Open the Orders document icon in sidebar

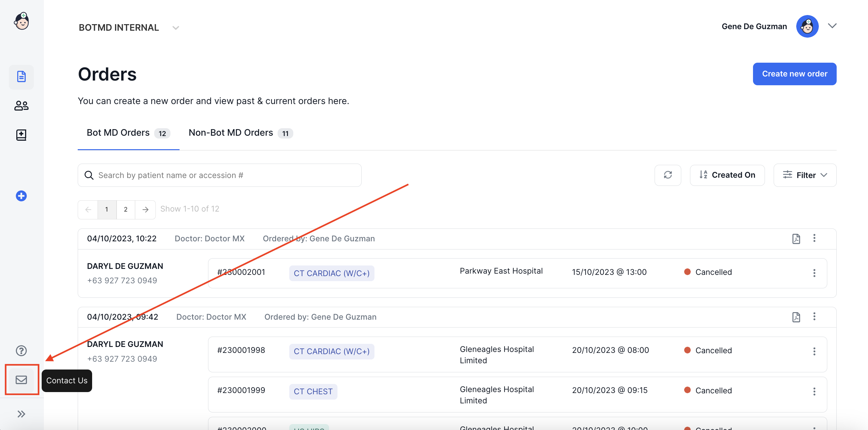(21, 77)
